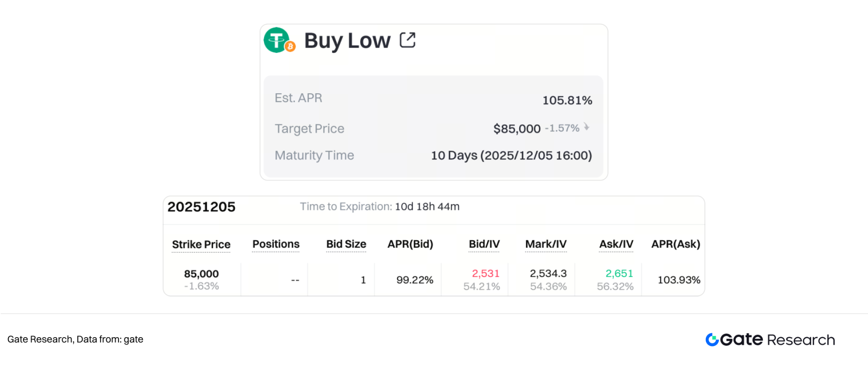Click the 20251205 expiration date label
The height and width of the screenshot is (366, 868).
coord(201,207)
